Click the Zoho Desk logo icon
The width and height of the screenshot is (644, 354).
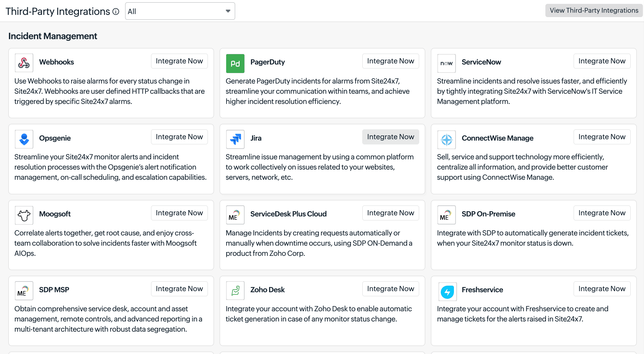[x=235, y=291]
